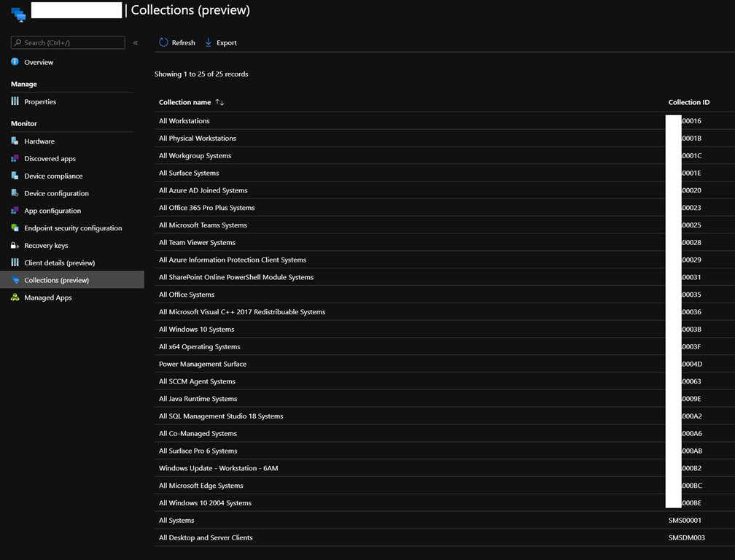Open the Device configuration menu item

pos(56,193)
